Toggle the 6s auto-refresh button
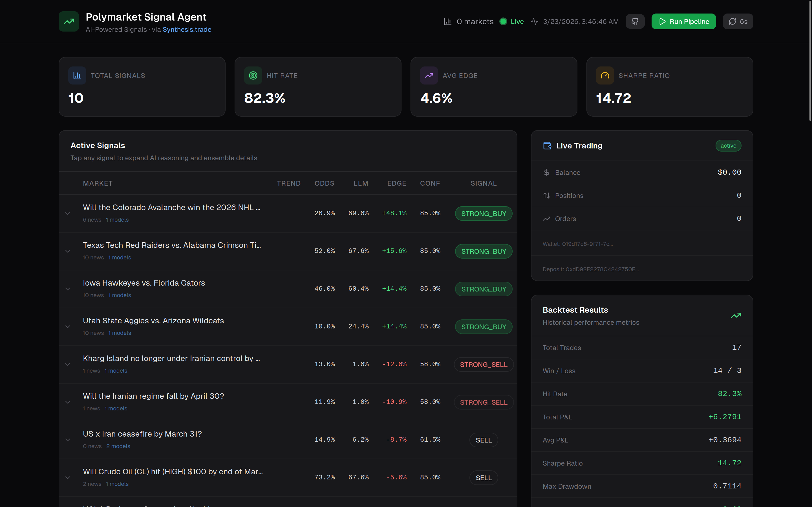 click(738, 21)
